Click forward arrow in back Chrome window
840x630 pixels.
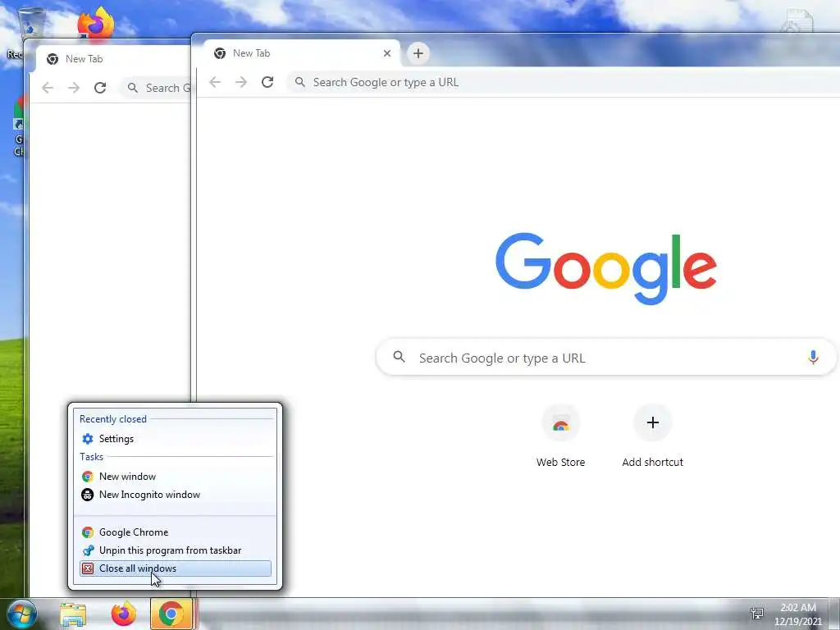[x=74, y=88]
